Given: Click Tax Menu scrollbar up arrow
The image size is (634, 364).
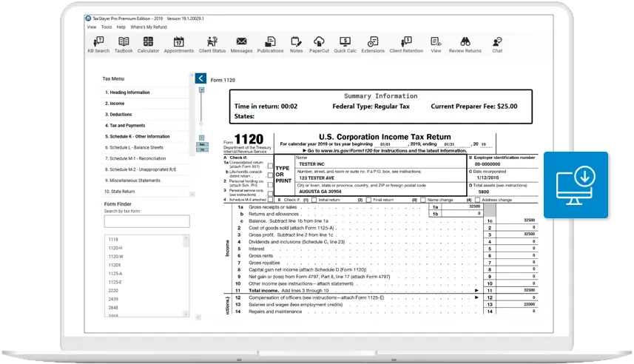Looking at the screenshot, I should click(x=192, y=75).
